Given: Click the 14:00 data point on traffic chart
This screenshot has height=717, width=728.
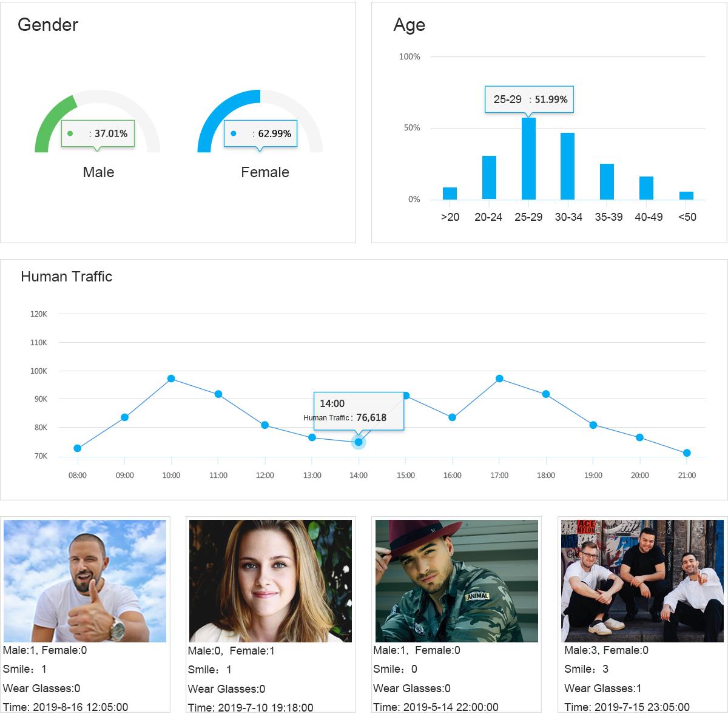Looking at the screenshot, I should coord(359,442).
